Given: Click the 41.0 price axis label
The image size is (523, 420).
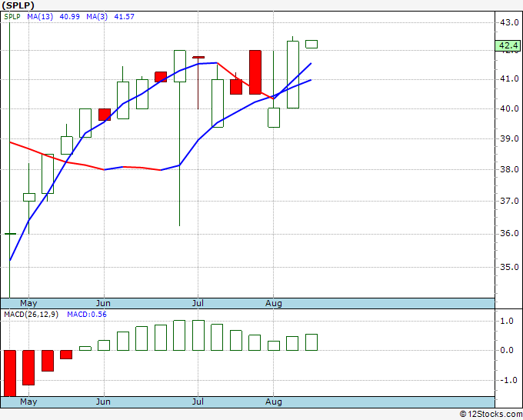Looking at the screenshot, I should tap(509, 78).
